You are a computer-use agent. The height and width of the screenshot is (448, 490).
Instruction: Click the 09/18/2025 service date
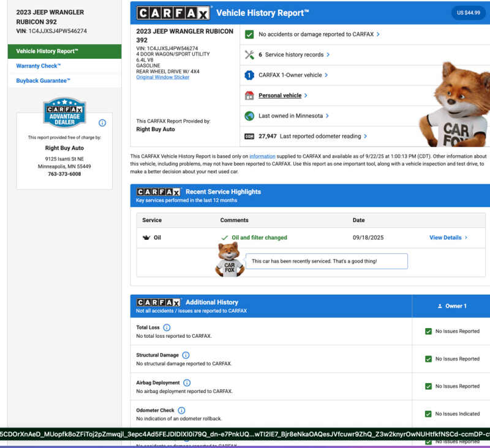(x=368, y=237)
